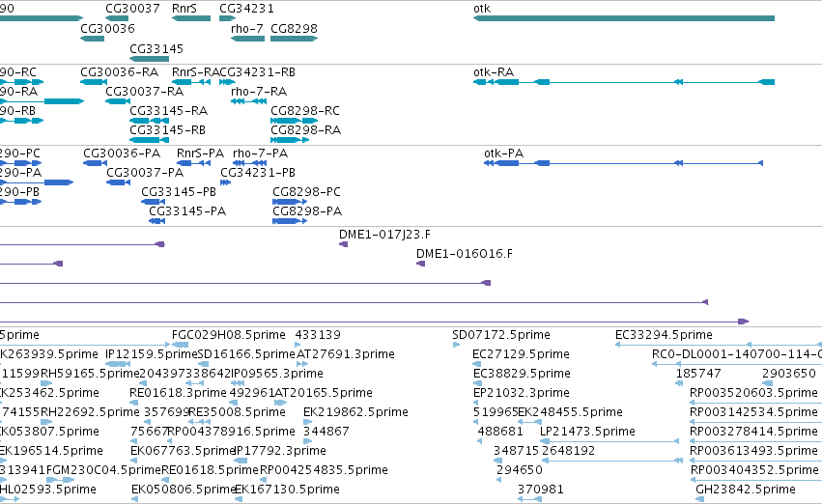Click EST RP003613493.5prime
The height and width of the screenshot is (504, 822).
click(753, 451)
